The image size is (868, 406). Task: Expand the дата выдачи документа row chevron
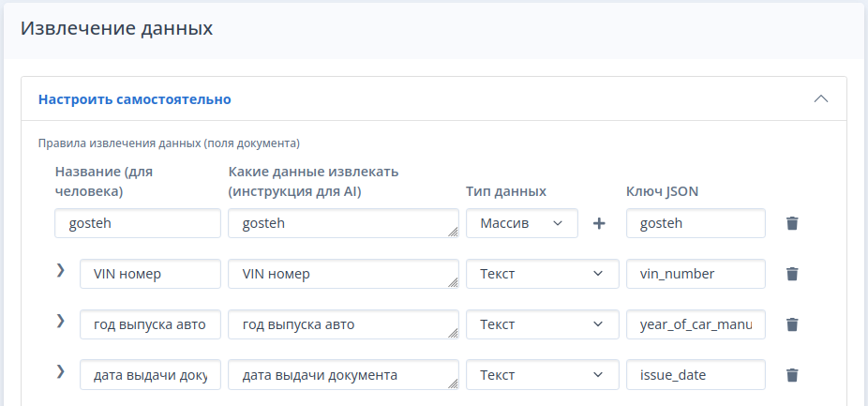61,372
